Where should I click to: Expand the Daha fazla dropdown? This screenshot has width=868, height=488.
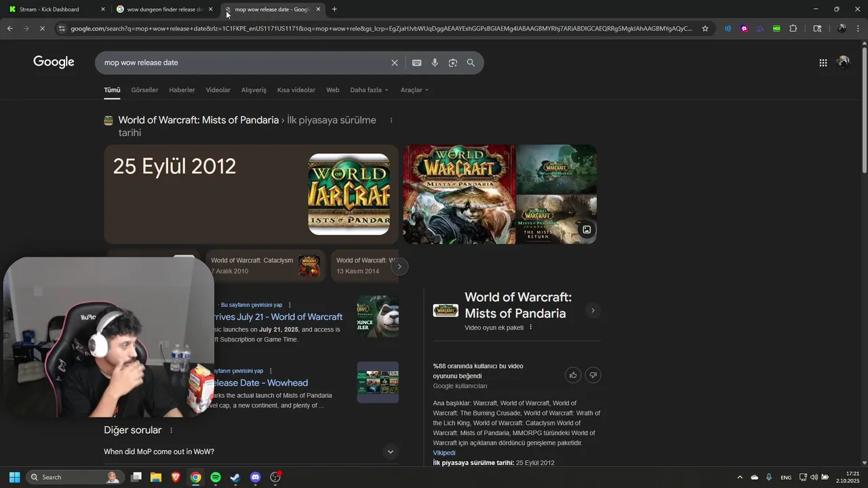click(x=370, y=90)
